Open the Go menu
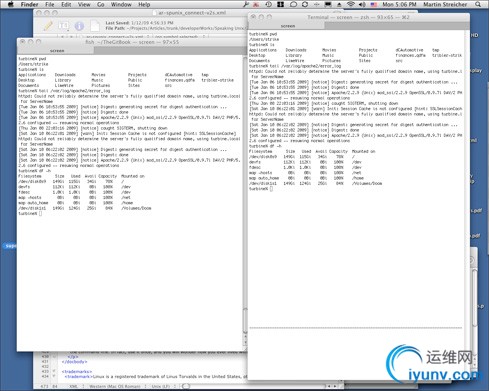 coord(101,5)
